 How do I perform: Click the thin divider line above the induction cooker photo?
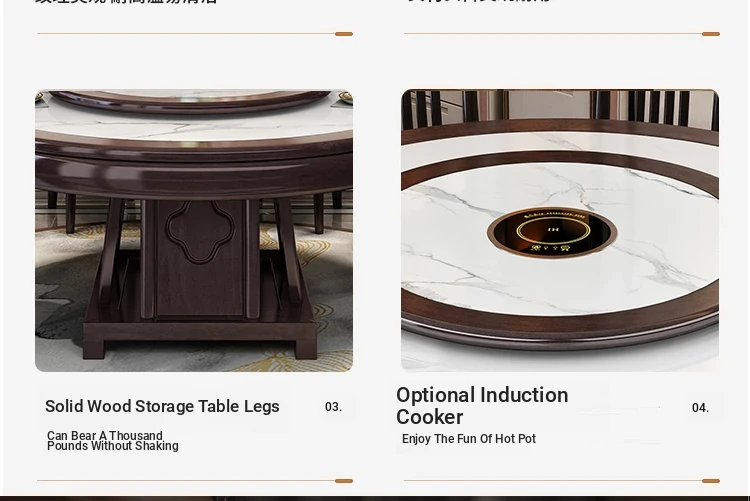pos(553,33)
